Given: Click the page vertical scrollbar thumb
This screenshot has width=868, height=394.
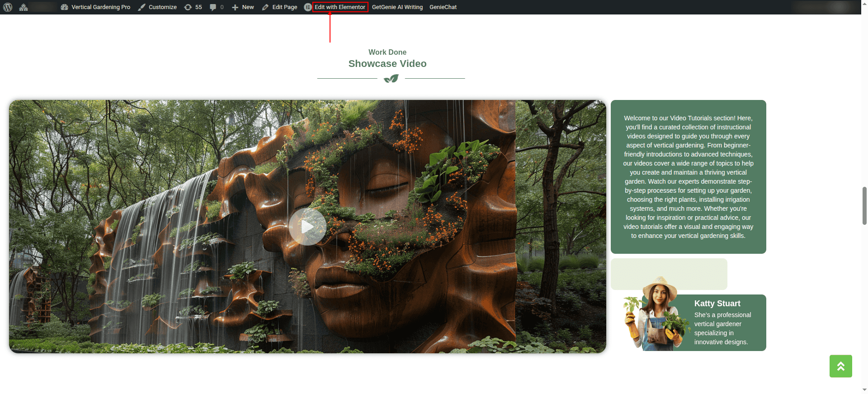Looking at the screenshot, I should (x=864, y=205).
